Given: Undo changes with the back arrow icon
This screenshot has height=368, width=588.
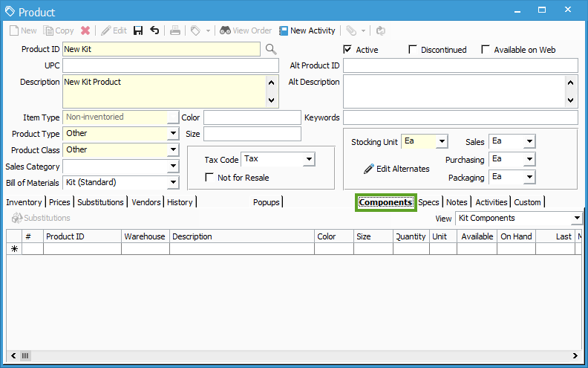Looking at the screenshot, I should click(154, 30).
